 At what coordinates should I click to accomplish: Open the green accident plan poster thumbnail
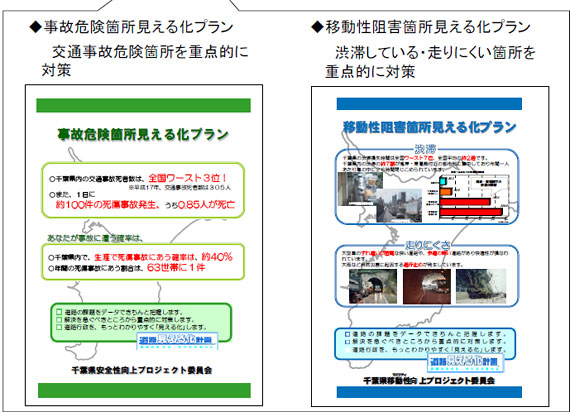tap(144, 245)
